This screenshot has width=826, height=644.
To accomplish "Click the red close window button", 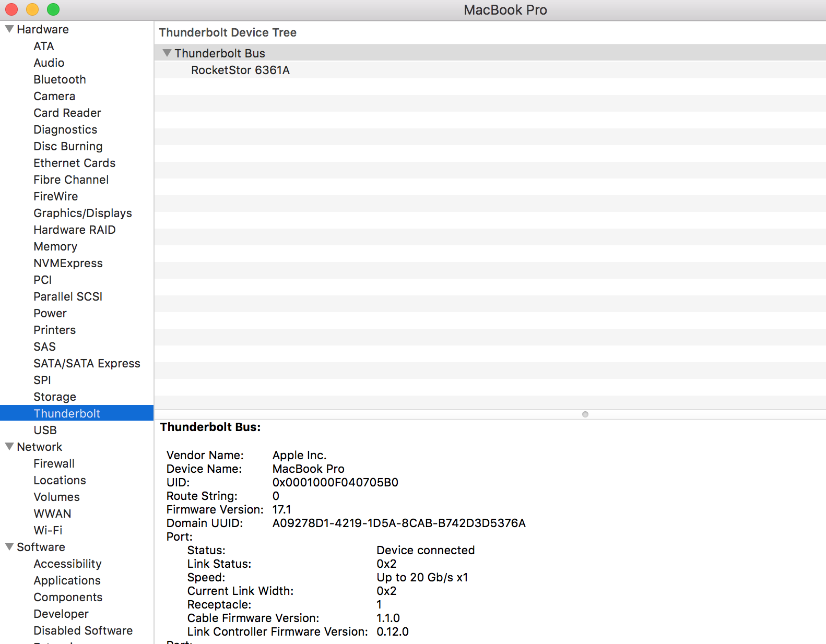I will pos(11,9).
